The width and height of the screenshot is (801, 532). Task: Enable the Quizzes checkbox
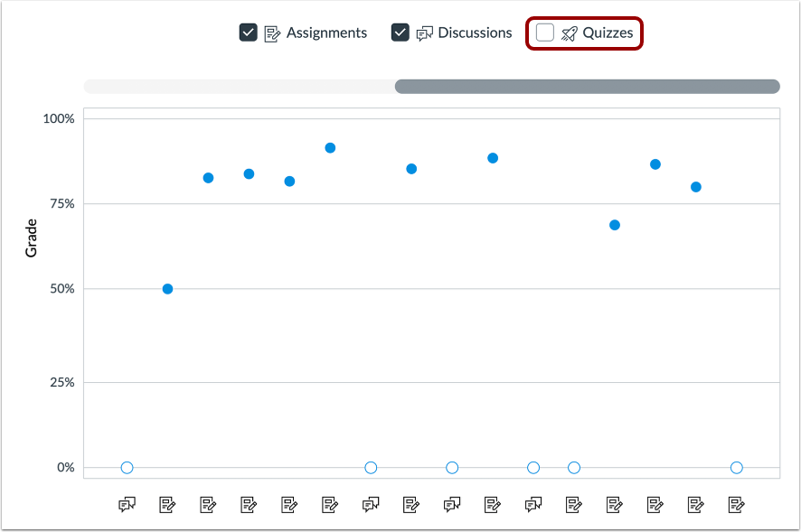(x=545, y=33)
